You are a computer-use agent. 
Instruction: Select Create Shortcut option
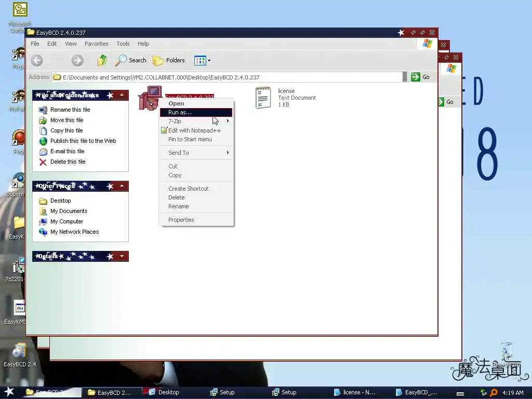196,189
